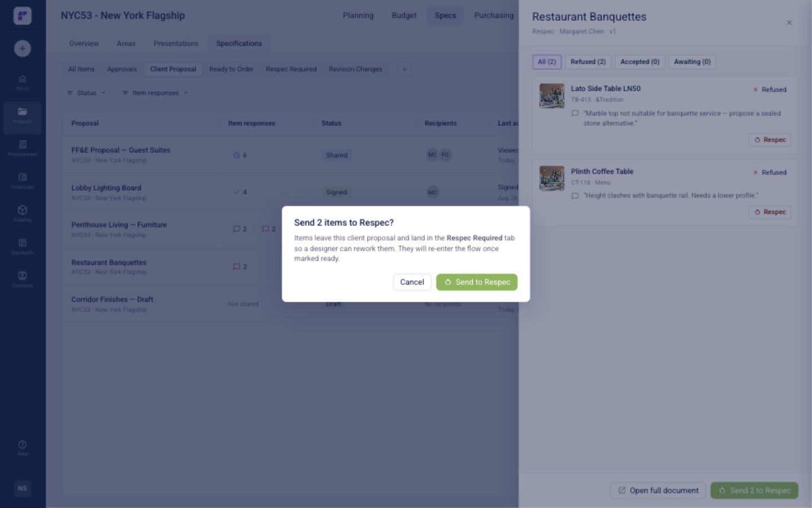The height and width of the screenshot is (508, 812).
Task: Click MC recipient avatar in Lobby Lighting row
Action: [x=433, y=192]
